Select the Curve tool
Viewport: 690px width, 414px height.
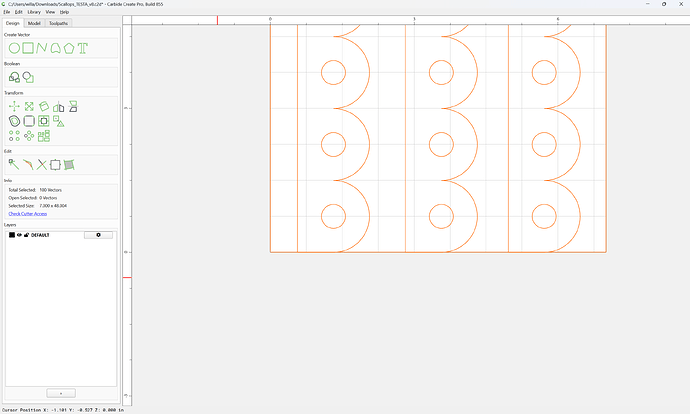coord(55,48)
